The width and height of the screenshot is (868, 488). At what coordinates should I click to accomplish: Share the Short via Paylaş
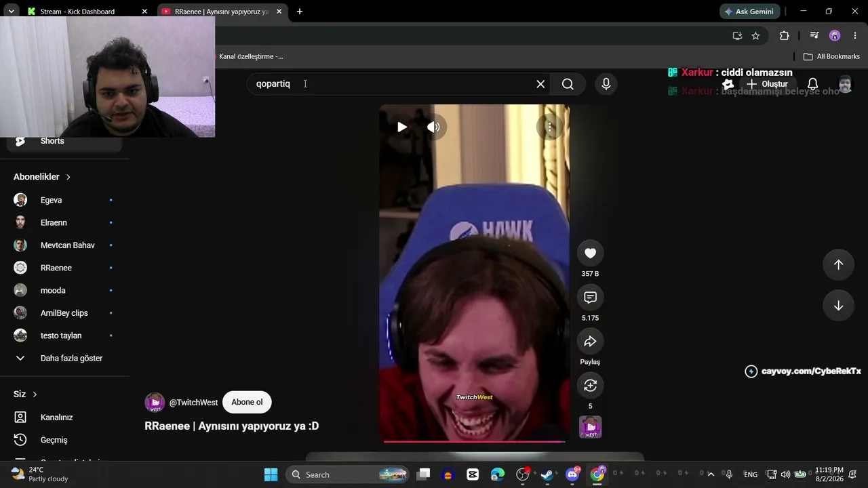point(590,341)
